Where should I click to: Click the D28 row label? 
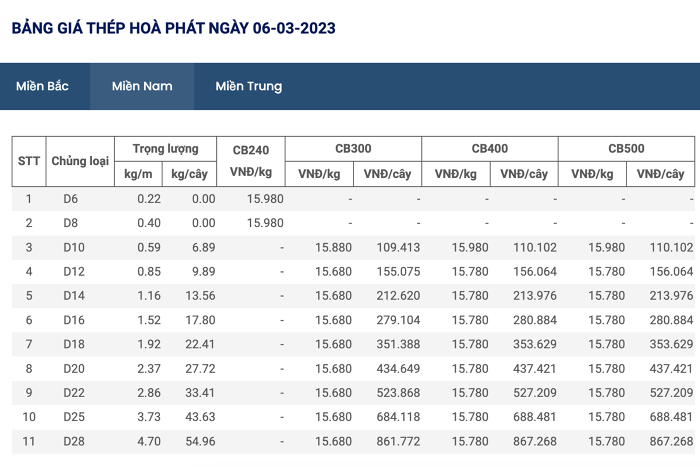point(74,442)
